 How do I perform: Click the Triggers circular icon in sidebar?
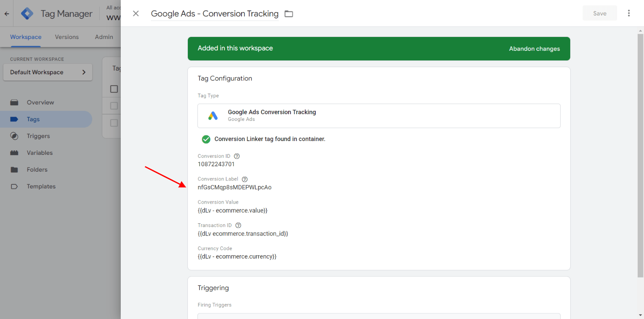pyautogui.click(x=14, y=136)
